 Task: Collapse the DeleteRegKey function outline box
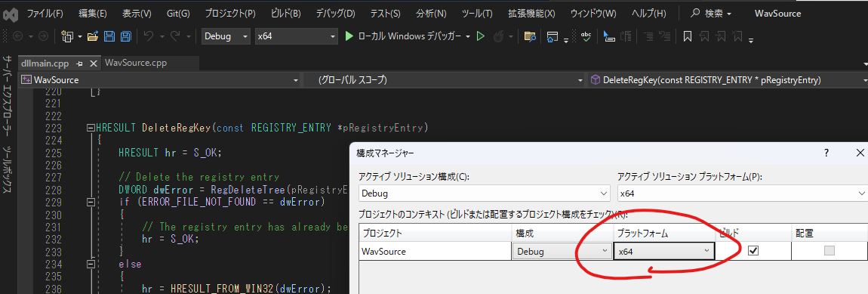coord(91,128)
